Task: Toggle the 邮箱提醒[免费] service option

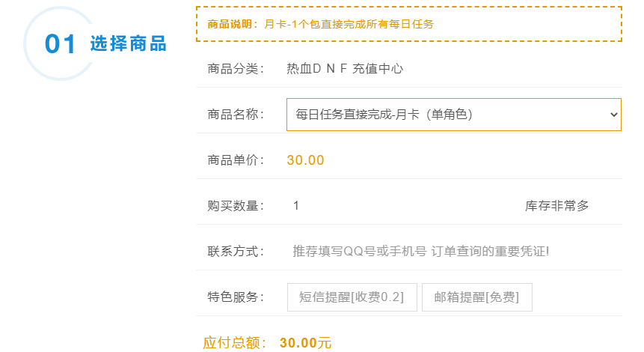Action: [476, 297]
